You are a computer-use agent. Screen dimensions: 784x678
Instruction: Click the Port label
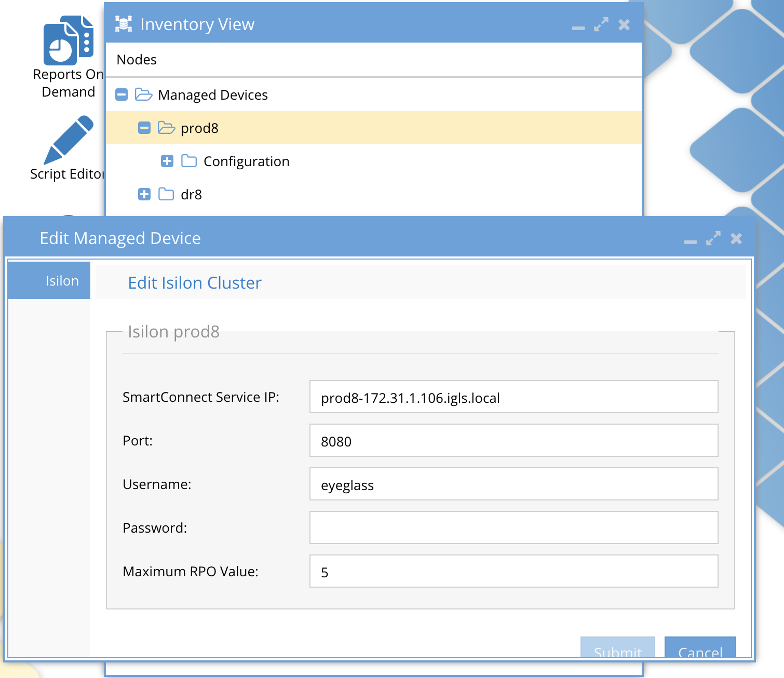pyautogui.click(x=138, y=441)
